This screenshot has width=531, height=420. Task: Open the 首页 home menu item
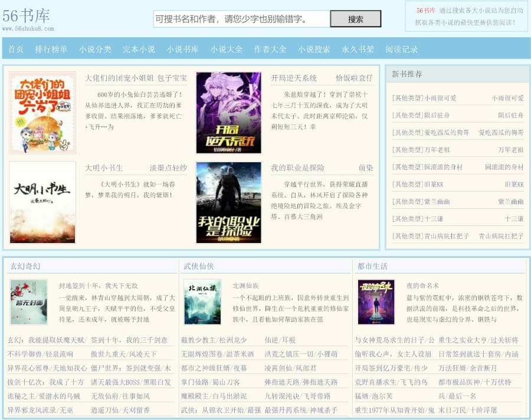[15, 50]
